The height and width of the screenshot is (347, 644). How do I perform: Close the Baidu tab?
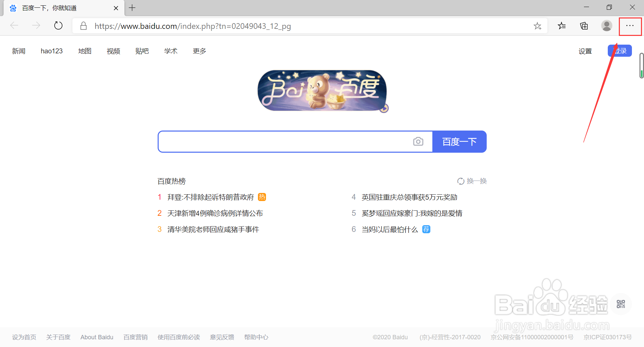click(x=116, y=8)
